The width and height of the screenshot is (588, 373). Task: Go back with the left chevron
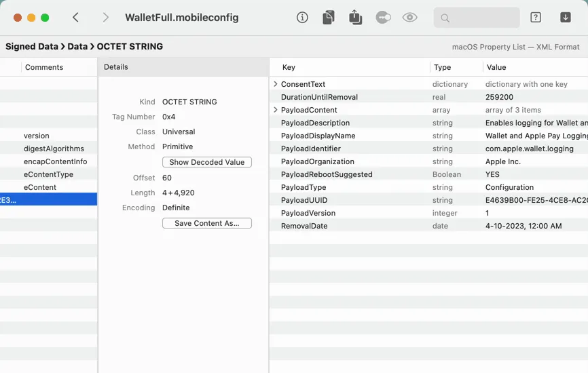(x=75, y=18)
